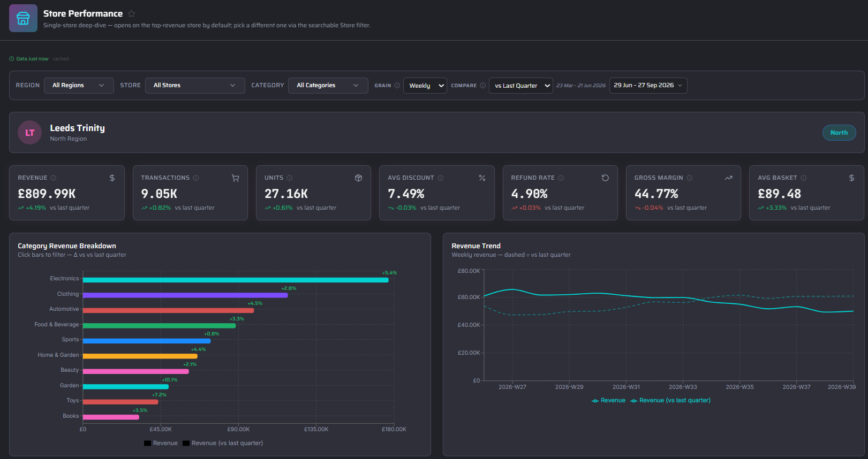Click the Revenue Trend chart title
Screen dimensions: 868x459
[476, 246]
